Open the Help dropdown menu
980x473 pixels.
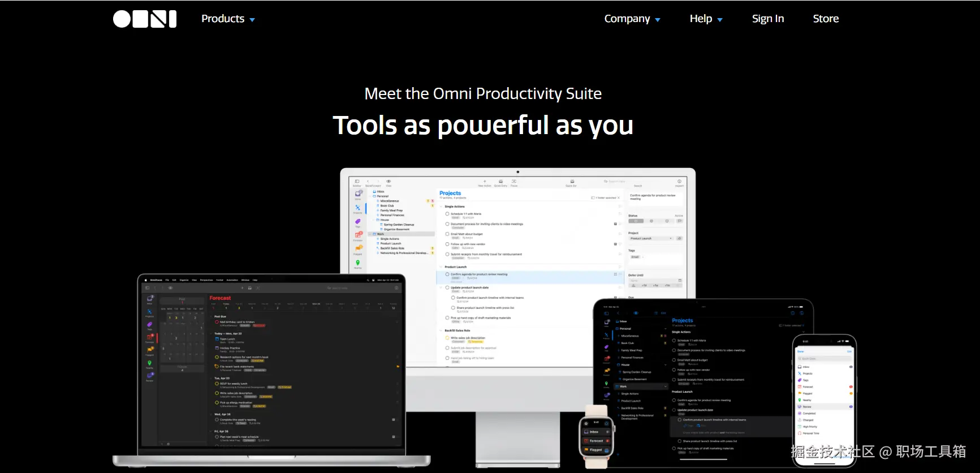click(x=706, y=19)
